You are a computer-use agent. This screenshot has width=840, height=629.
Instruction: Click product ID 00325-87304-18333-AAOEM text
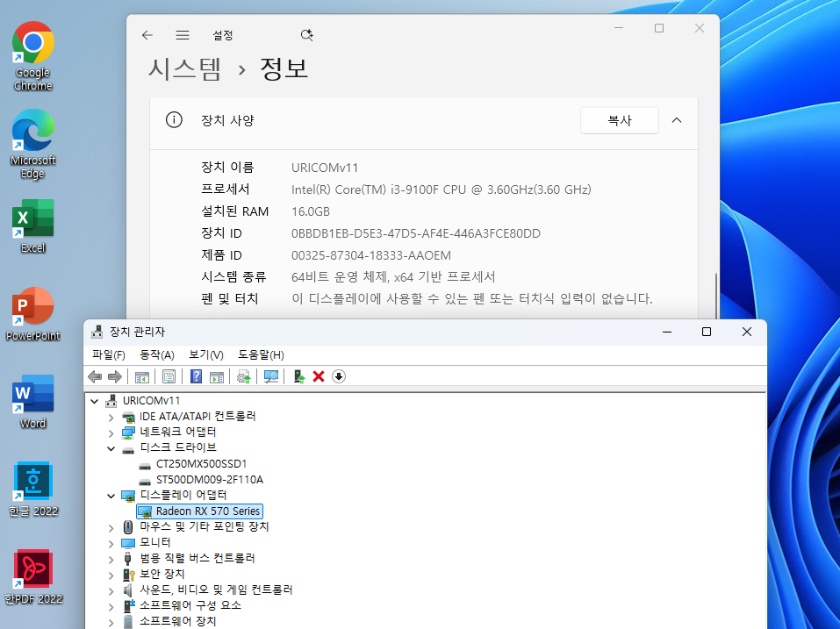pyautogui.click(x=370, y=255)
